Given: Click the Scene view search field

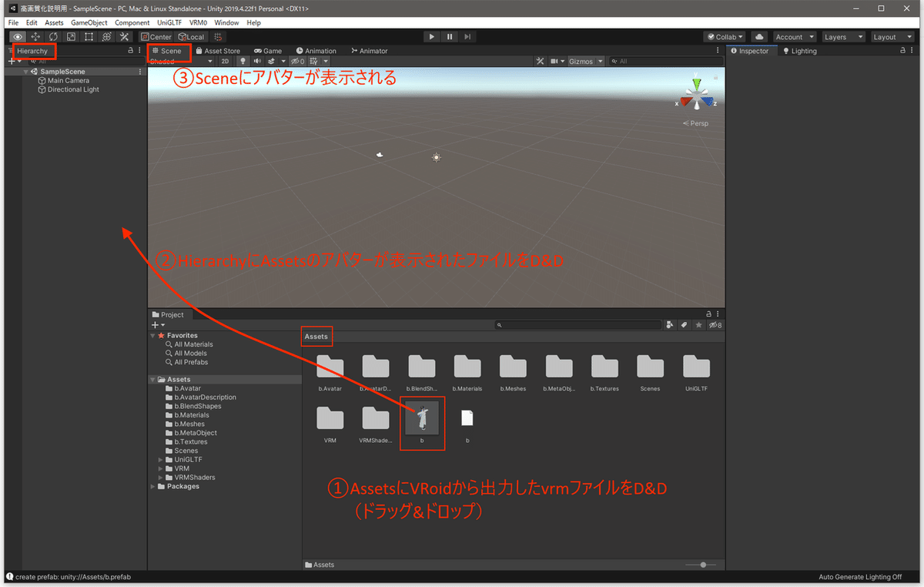Looking at the screenshot, I should point(665,61).
